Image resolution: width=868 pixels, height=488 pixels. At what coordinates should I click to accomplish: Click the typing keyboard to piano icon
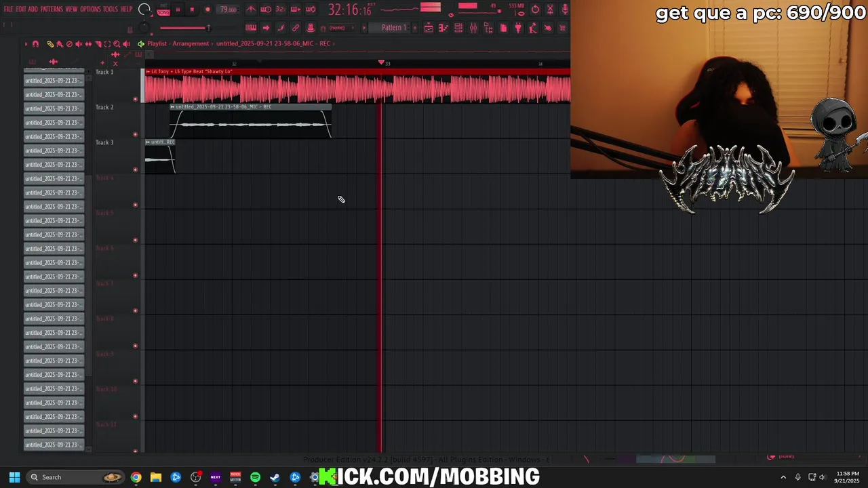point(251,28)
